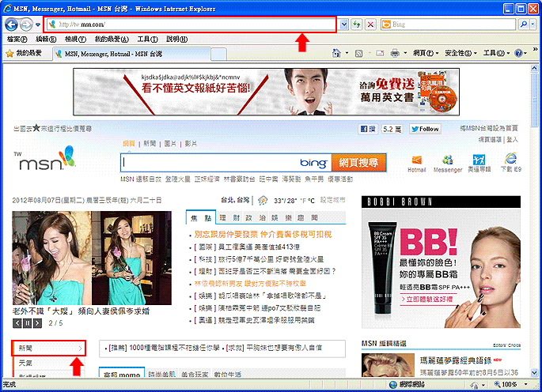
Task: Click the browser Back arrow button
Action: 11,24
